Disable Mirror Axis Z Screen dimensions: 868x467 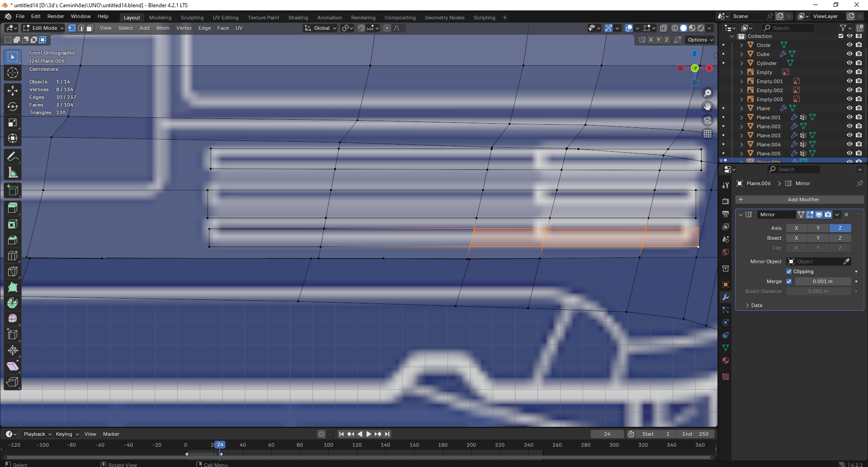click(840, 228)
